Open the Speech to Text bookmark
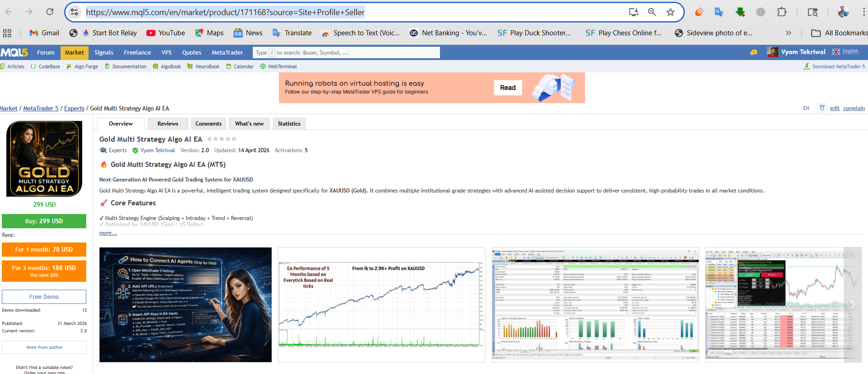The height and width of the screenshot is (374, 868). (361, 33)
